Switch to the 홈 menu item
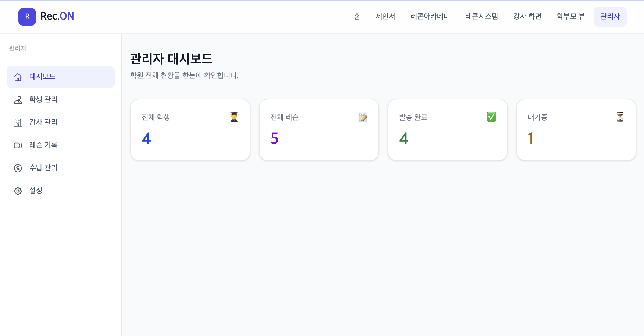Viewport: 644px width, 336px height. coord(357,17)
